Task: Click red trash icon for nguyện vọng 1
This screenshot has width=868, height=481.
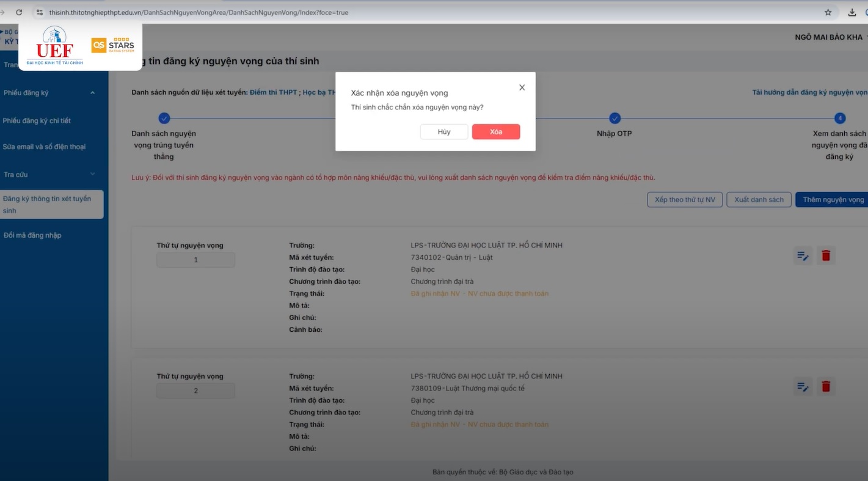Action: [826, 255]
